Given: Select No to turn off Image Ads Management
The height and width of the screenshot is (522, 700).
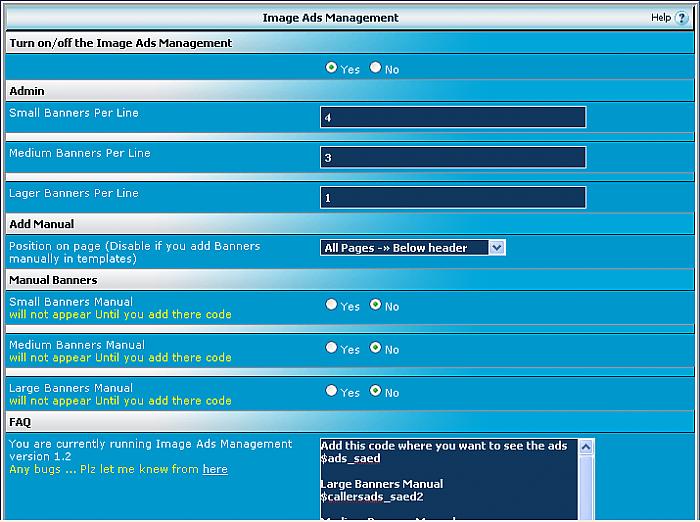Looking at the screenshot, I should (376, 68).
